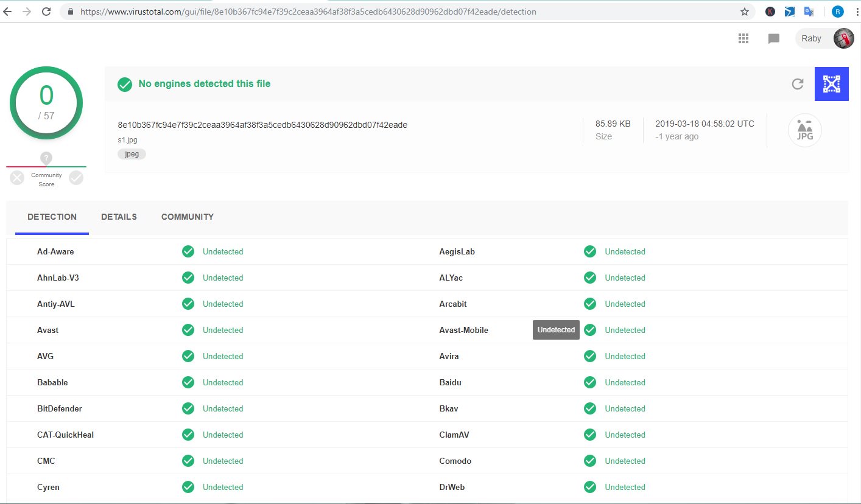Click the detection score circle showing 0 / 57
The image size is (861, 504).
coord(46,103)
